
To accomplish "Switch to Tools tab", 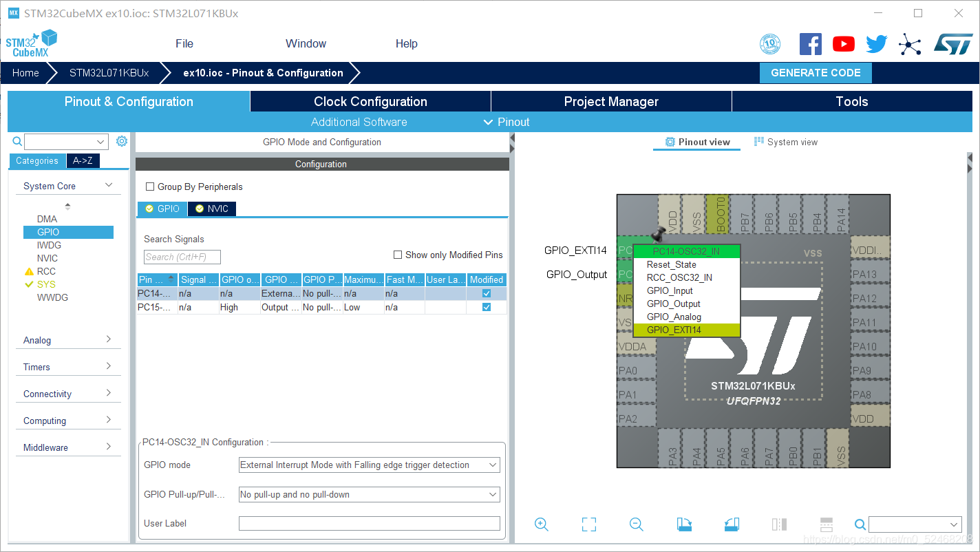I will (x=852, y=101).
